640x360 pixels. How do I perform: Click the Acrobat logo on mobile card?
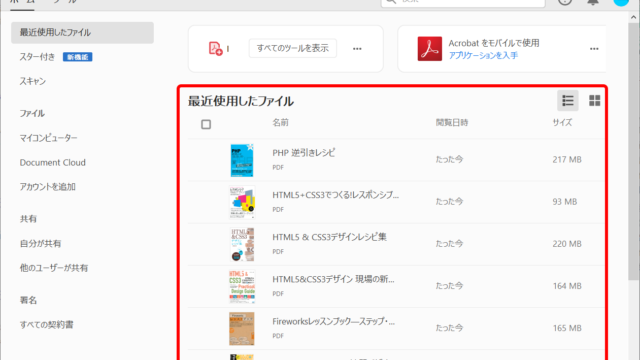pos(429,49)
